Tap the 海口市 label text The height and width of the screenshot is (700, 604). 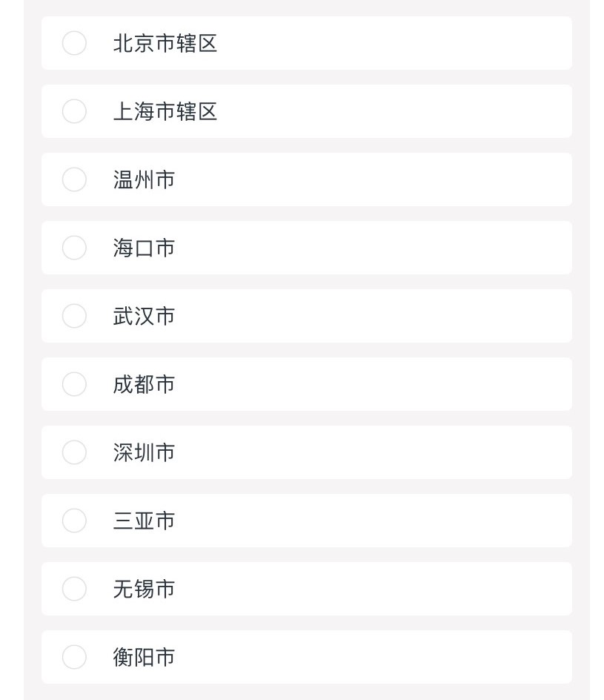pyautogui.click(x=144, y=248)
